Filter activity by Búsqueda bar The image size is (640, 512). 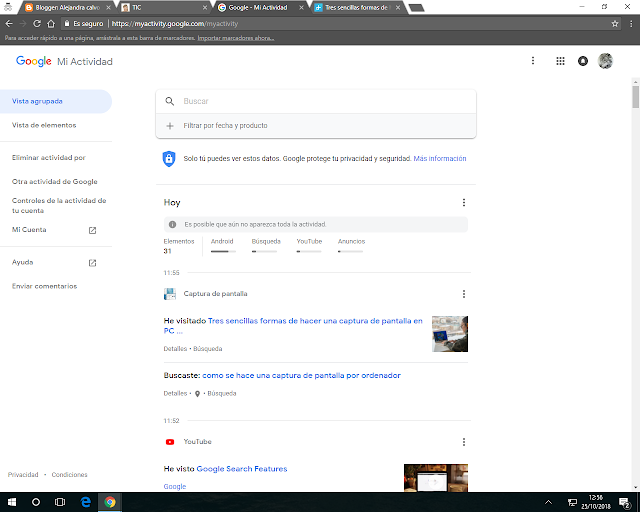(x=266, y=246)
